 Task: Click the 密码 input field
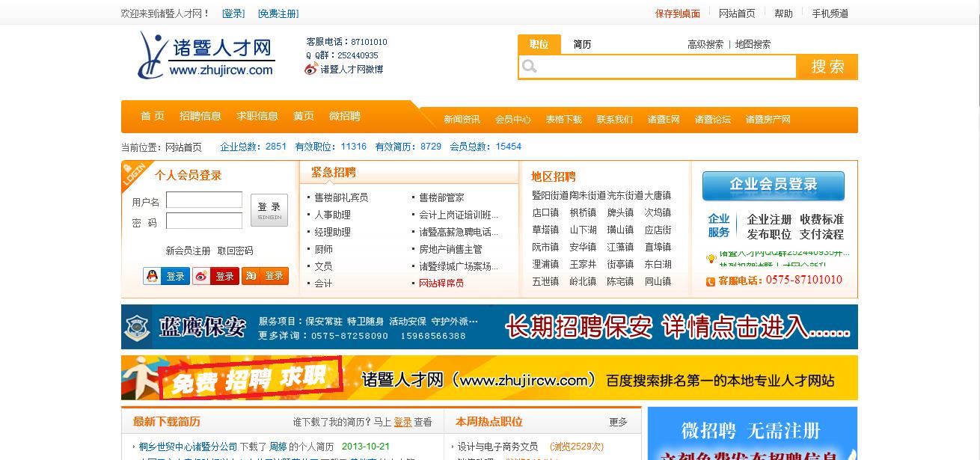tap(204, 221)
